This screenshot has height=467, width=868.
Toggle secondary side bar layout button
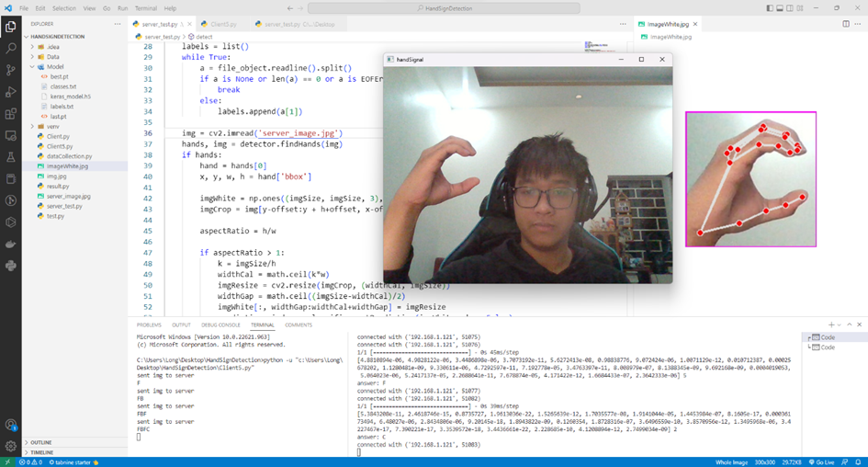[x=789, y=8]
